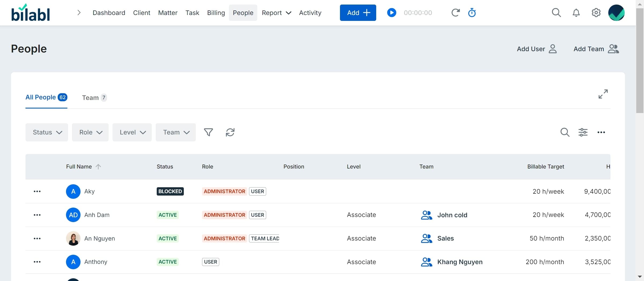Open the table more options ellipsis
Viewport: 644px width, 281px height.
tap(601, 132)
